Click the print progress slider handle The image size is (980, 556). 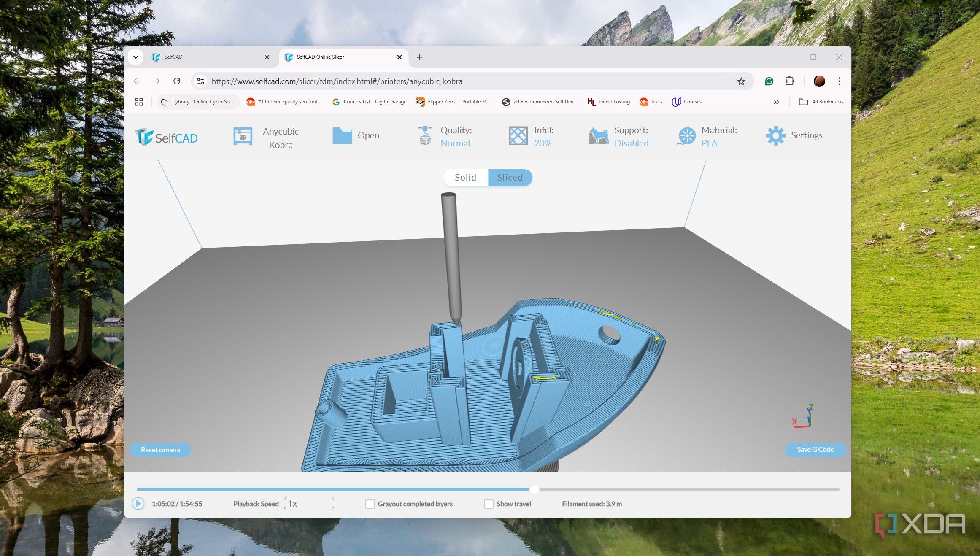click(x=534, y=489)
